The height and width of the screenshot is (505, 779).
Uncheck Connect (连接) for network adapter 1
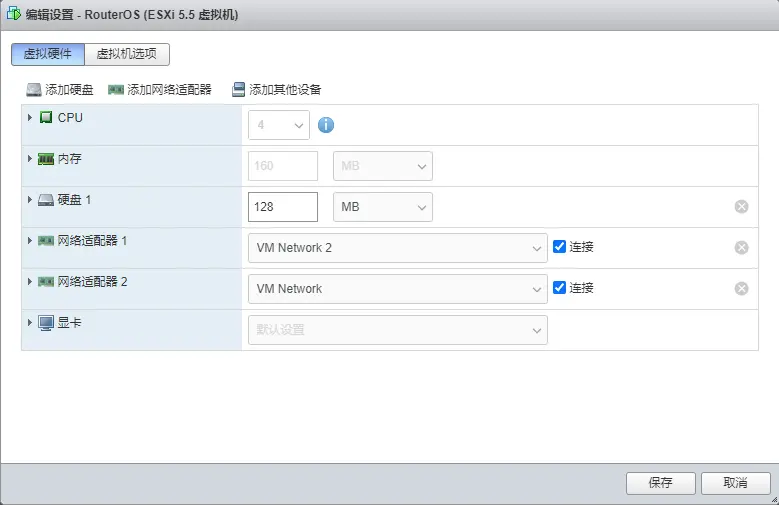[559, 247]
